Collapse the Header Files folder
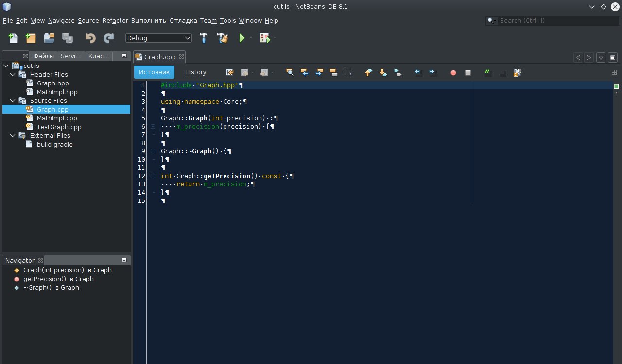 pos(13,75)
